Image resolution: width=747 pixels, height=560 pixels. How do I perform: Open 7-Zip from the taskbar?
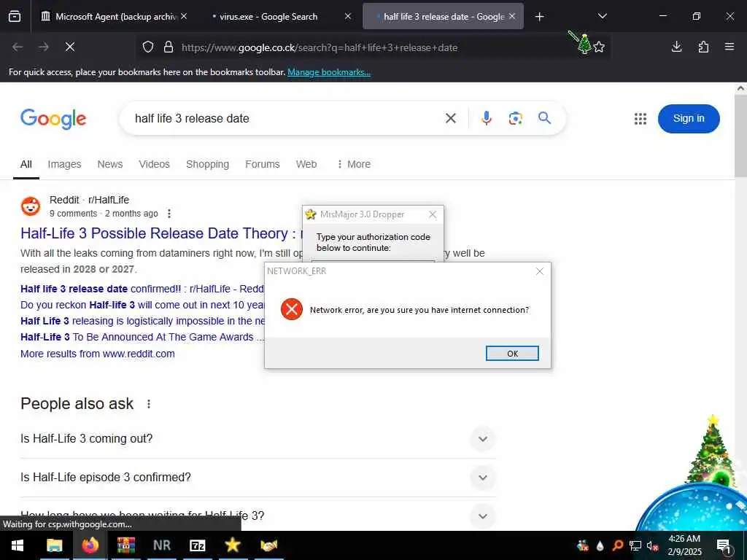[x=197, y=545]
